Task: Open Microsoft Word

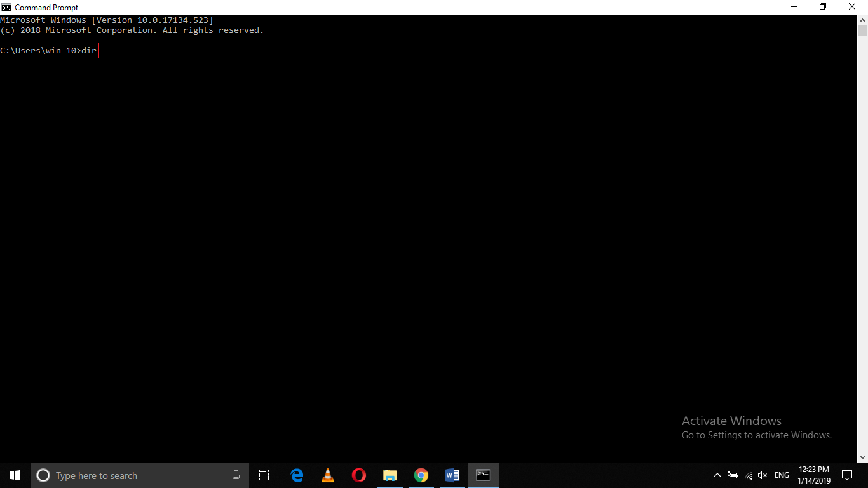Action: (x=452, y=475)
